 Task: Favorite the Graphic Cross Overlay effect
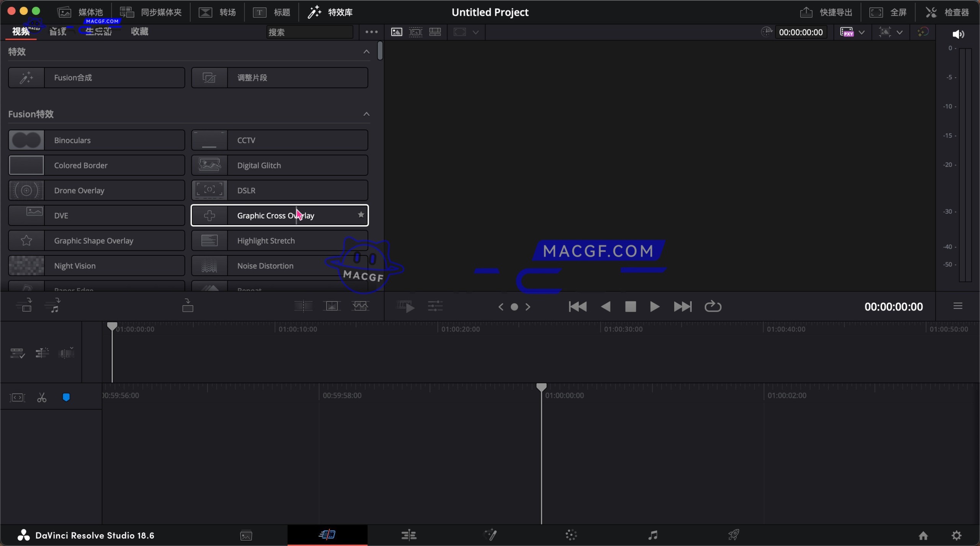[360, 215]
